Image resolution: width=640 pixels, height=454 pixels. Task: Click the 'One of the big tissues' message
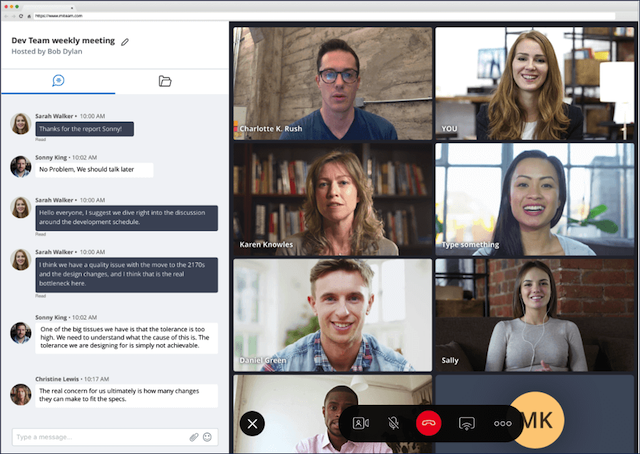[x=127, y=338]
